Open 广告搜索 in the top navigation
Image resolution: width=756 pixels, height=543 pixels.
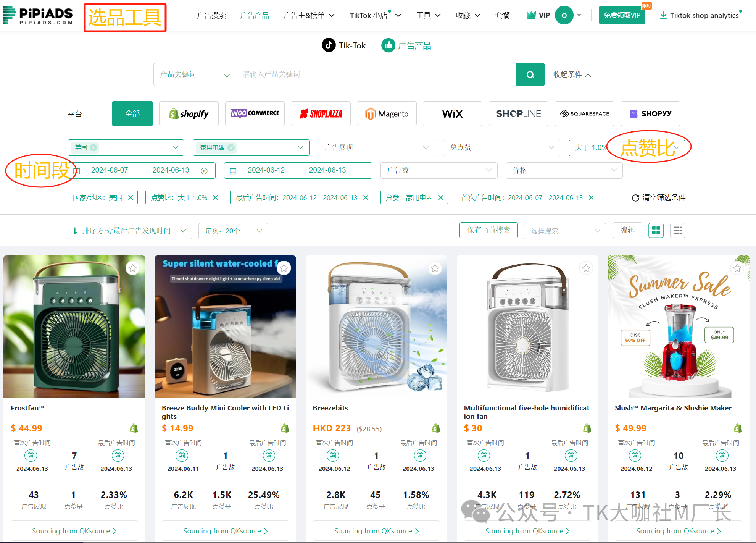click(211, 15)
